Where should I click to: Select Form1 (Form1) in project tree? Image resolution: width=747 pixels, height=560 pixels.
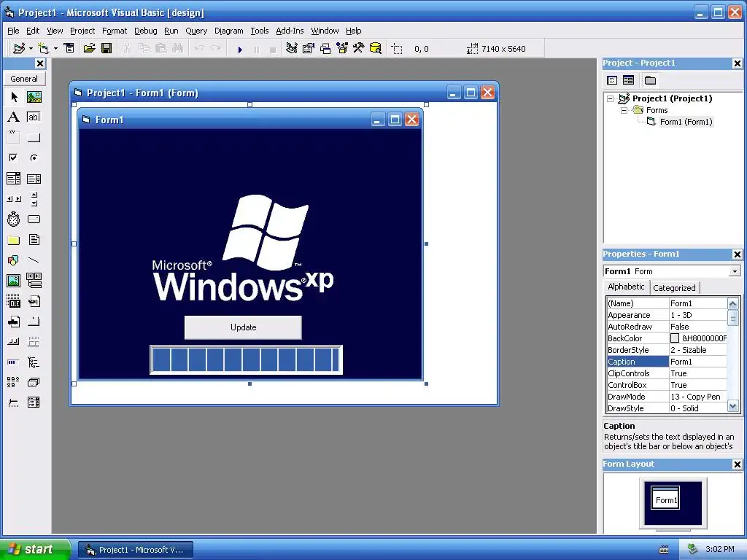[x=686, y=122]
